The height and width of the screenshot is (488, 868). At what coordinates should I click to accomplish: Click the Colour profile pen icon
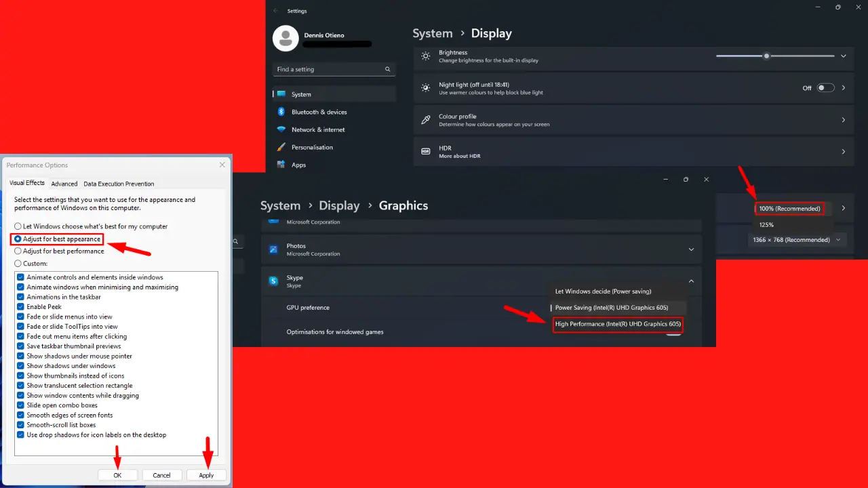(426, 120)
